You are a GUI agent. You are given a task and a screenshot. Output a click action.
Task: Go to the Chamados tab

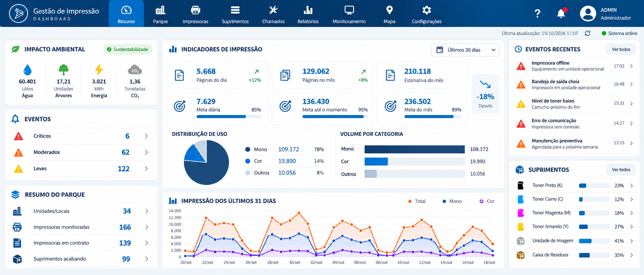(273, 14)
